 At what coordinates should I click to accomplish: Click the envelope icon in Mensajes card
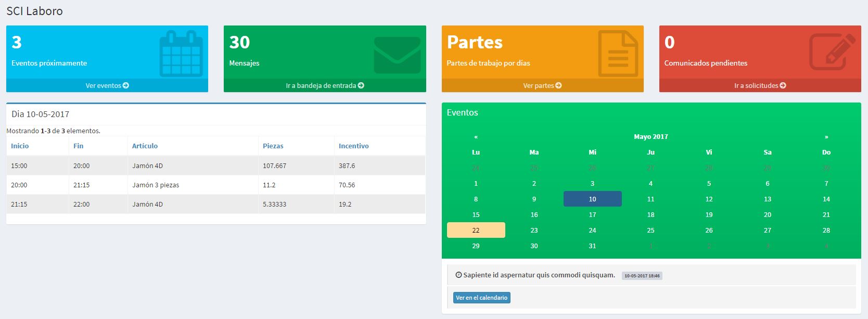pyautogui.click(x=397, y=55)
